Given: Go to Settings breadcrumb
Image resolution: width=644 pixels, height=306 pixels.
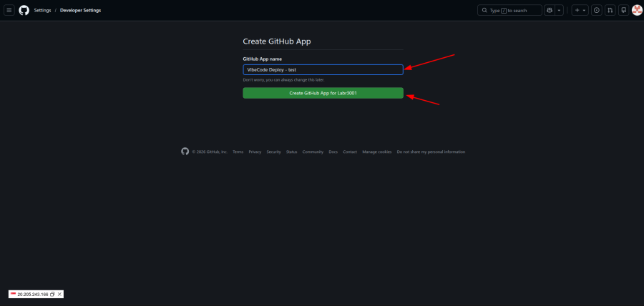Looking at the screenshot, I should pyautogui.click(x=42, y=10).
